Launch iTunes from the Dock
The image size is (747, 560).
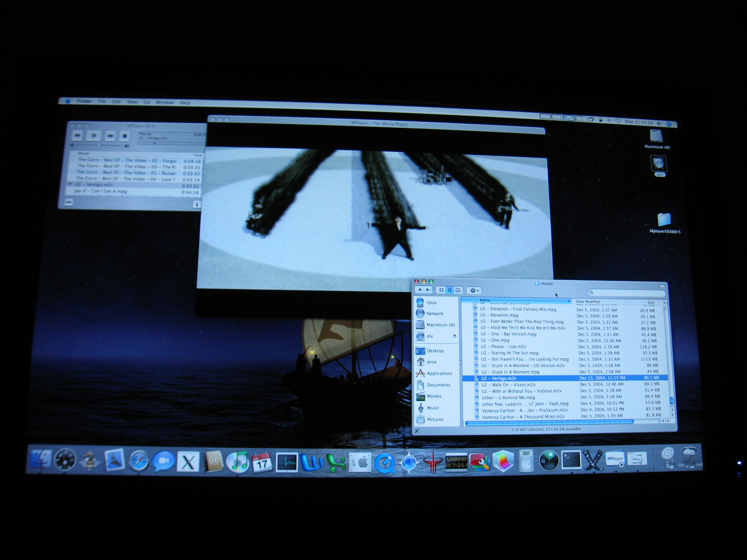coord(238,461)
